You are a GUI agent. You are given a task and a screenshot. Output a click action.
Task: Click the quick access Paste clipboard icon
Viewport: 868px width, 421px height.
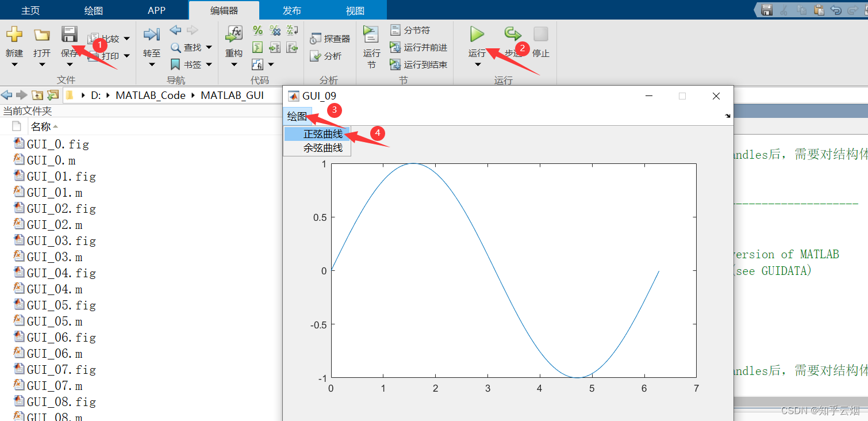point(819,10)
